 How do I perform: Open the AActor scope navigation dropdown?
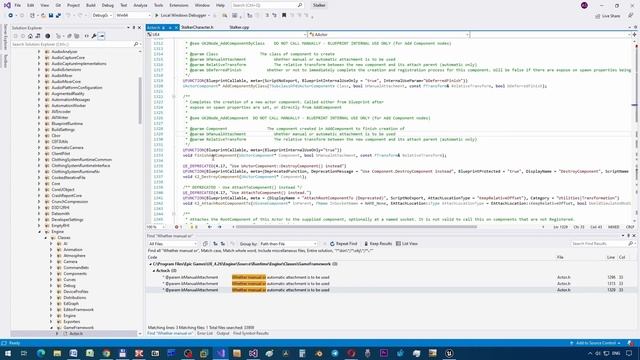click(x=389, y=35)
